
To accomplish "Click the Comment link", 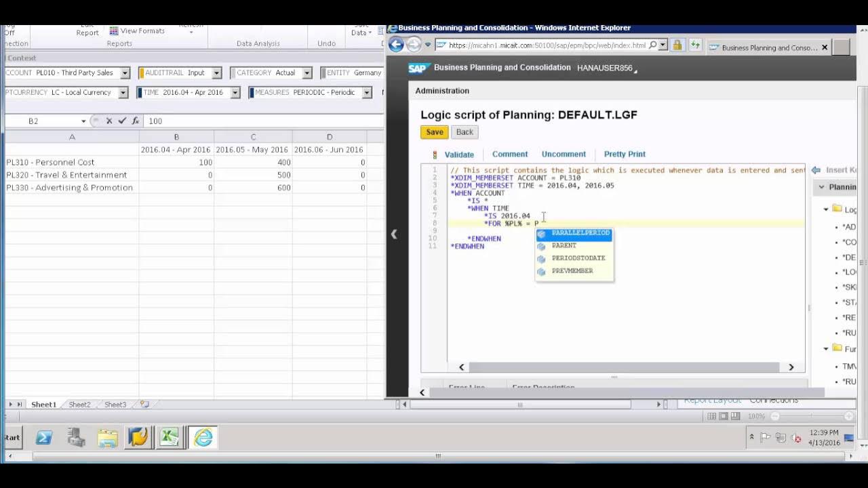I will click(x=510, y=155).
